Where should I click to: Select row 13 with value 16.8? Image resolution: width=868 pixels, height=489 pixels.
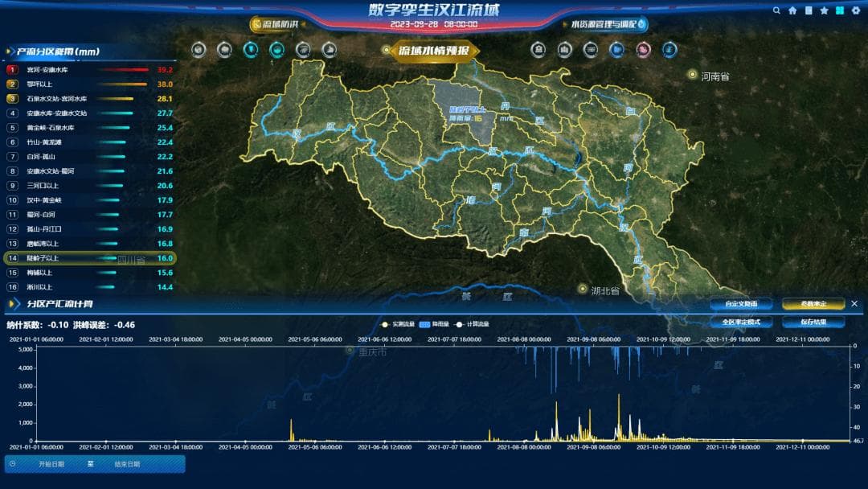pyautogui.click(x=90, y=244)
